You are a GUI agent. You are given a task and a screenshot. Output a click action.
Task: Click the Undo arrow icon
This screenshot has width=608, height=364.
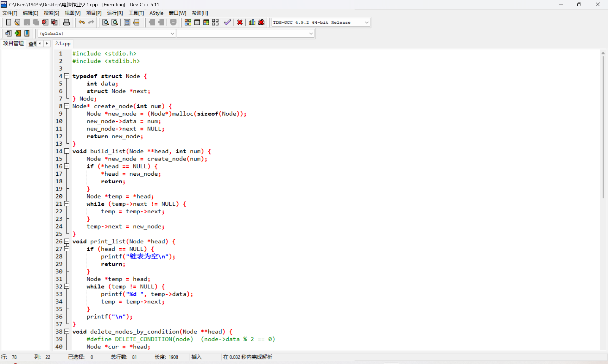pyautogui.click(x=82, y=22)
